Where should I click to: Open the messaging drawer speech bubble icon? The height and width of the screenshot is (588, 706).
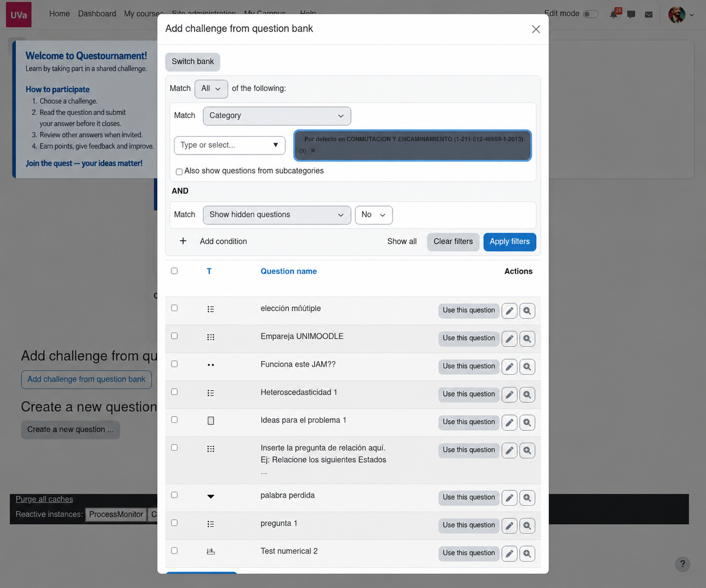(631, 14)
